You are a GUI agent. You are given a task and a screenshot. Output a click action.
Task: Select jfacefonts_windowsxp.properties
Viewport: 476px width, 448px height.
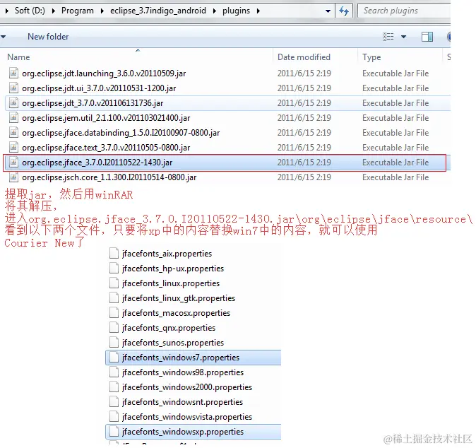pos(183,432)
